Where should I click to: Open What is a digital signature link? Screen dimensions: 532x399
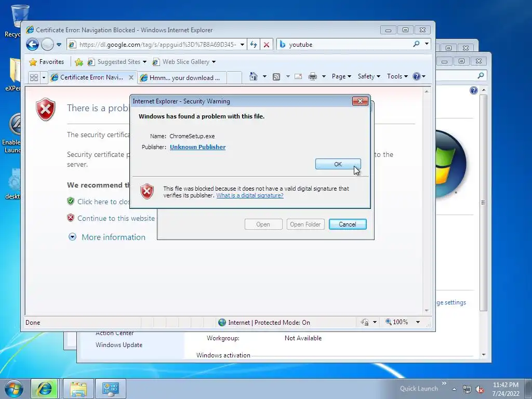tap(250, 195)
